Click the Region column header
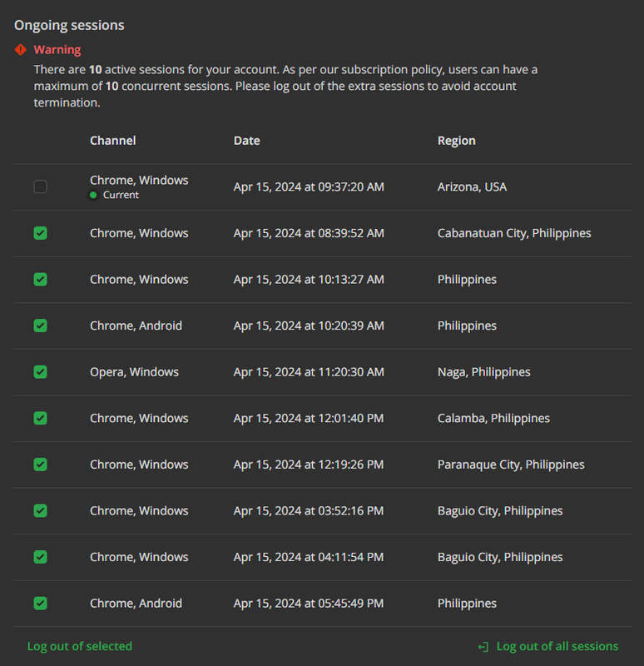 [456, 141]
